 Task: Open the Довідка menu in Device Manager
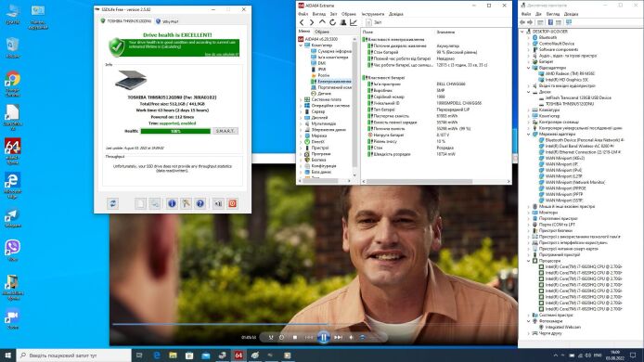click(571, 14)
